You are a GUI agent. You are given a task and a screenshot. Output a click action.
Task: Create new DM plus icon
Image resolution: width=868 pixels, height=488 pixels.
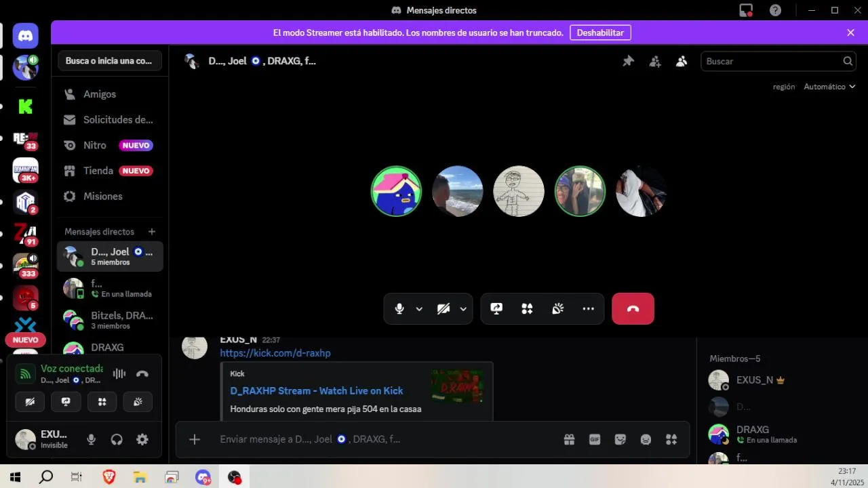tap(152, 232)
